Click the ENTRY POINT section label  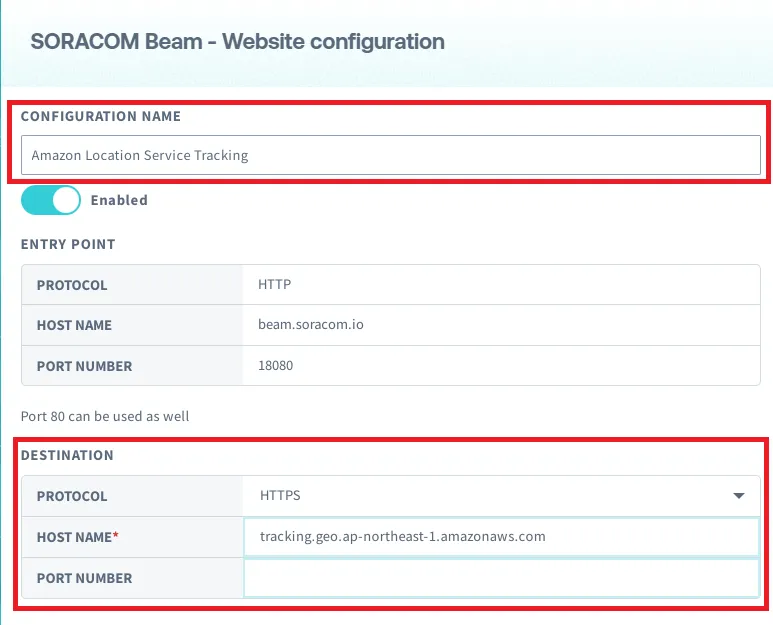tap(68, 244)
